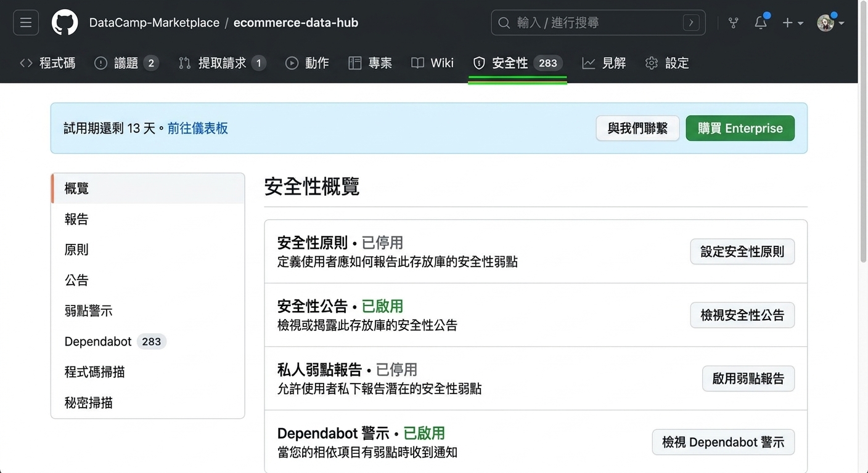
Task: Click the plus create-new icon
Action: 787,23
